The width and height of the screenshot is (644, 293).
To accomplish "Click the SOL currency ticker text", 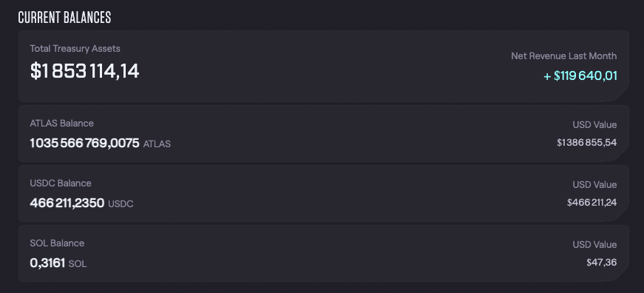I will coord(78,264).
